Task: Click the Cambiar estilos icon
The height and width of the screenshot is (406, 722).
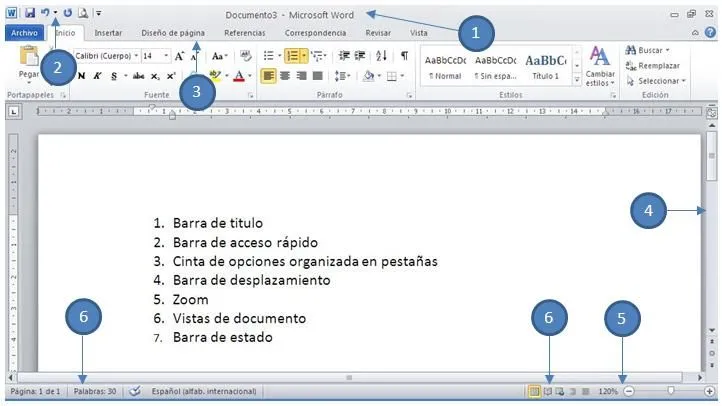Action: click(x=600, y=56)
